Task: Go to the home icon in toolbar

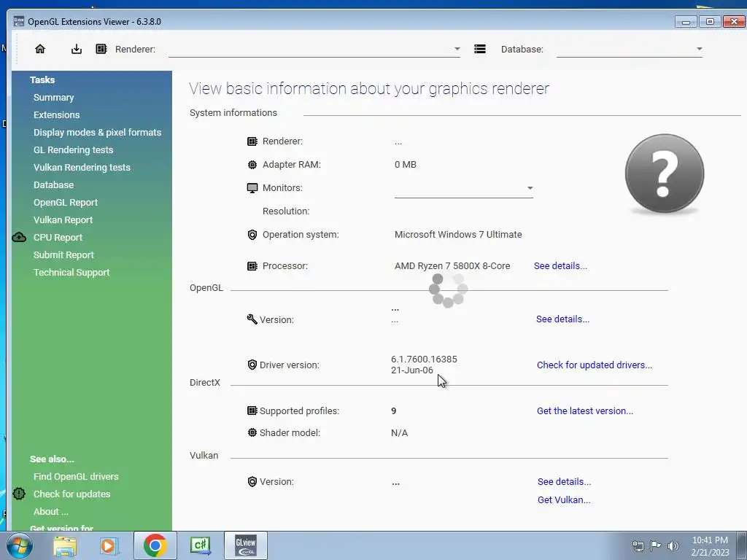Action: point(40,49)
